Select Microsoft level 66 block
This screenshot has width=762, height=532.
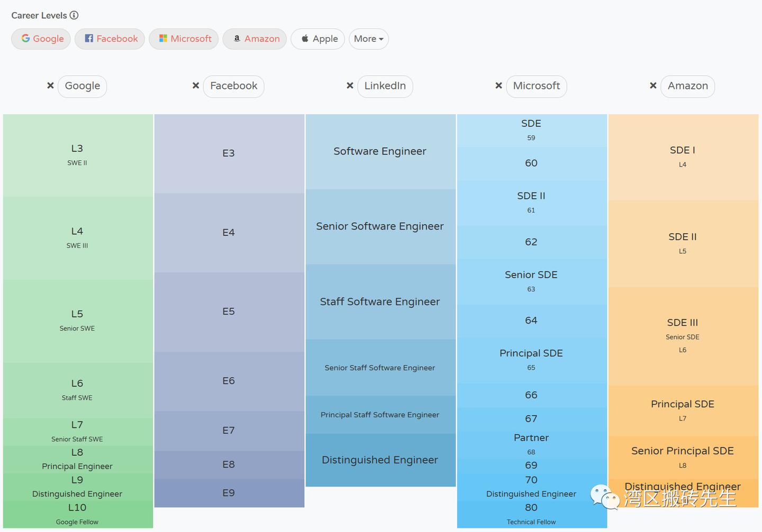click(532, 395)
